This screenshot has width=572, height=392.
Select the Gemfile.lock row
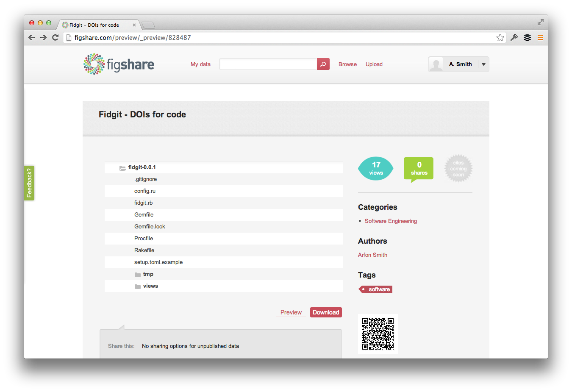click(x=224, y=227)
